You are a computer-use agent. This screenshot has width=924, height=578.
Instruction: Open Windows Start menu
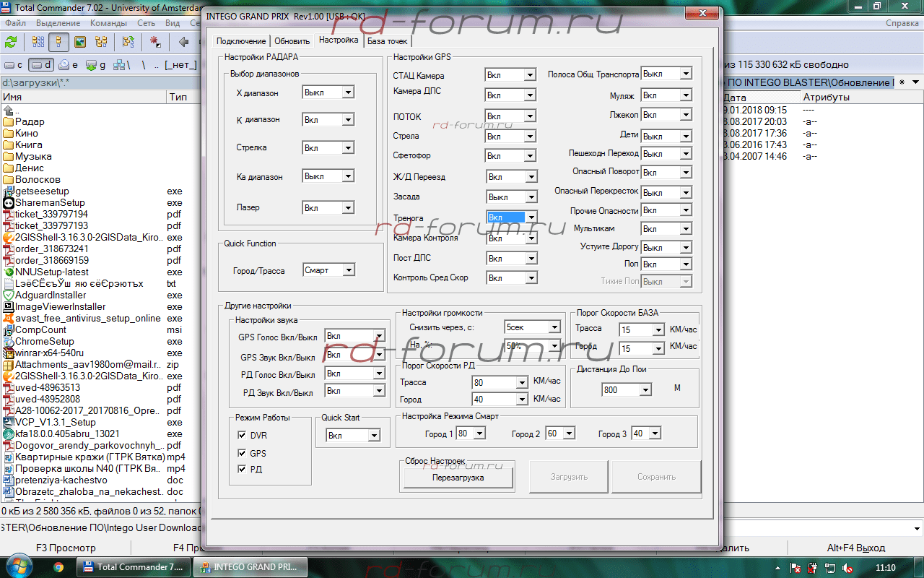pyautogui.click(x=19, y=566)
